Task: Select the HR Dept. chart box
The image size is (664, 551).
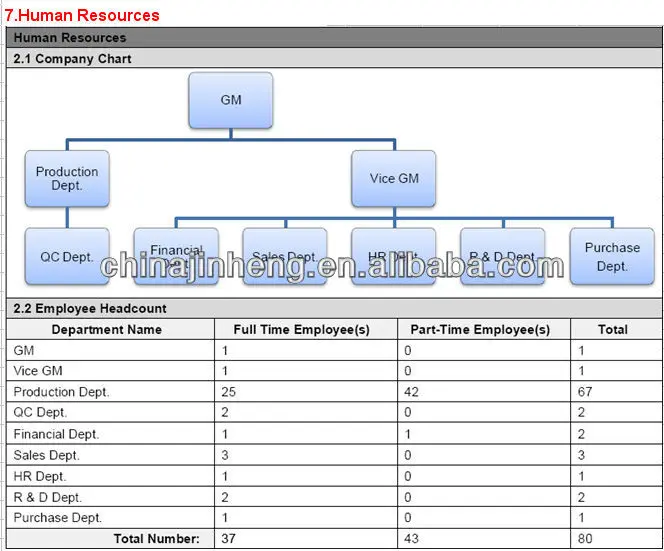Action: tap(393, 257)
